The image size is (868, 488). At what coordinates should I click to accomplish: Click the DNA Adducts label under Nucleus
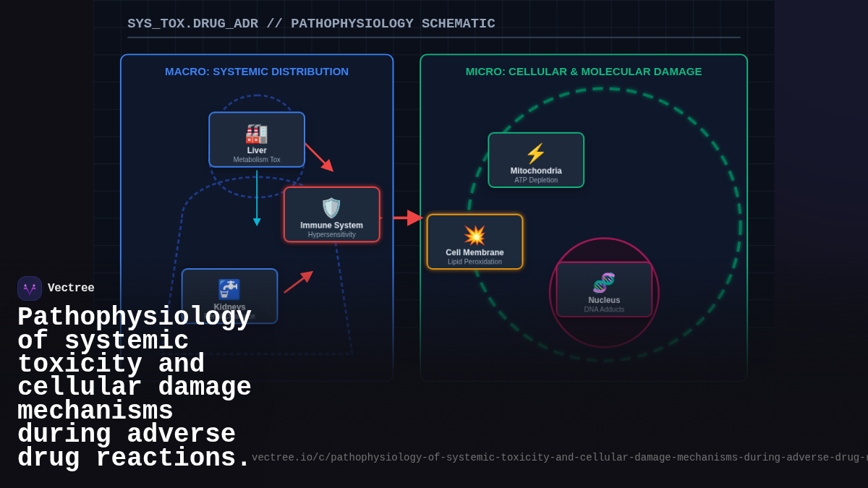point(603,309)
